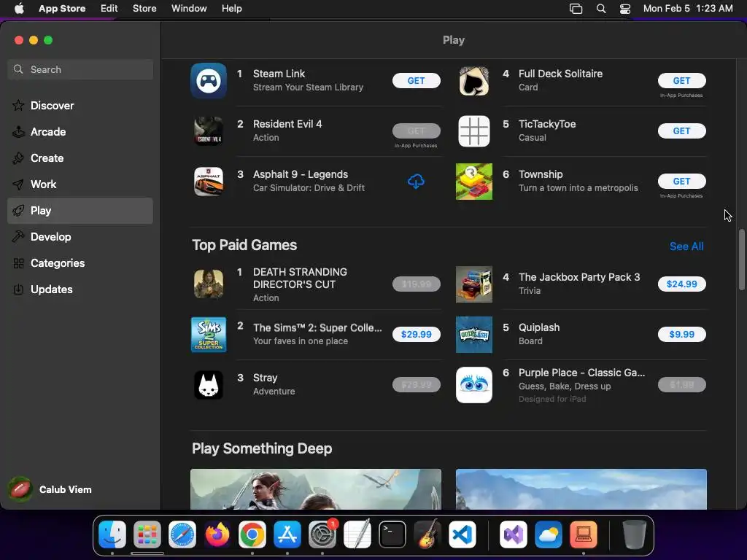747x560 pixels.
Task: Open the Store menu
Action: 144,9
